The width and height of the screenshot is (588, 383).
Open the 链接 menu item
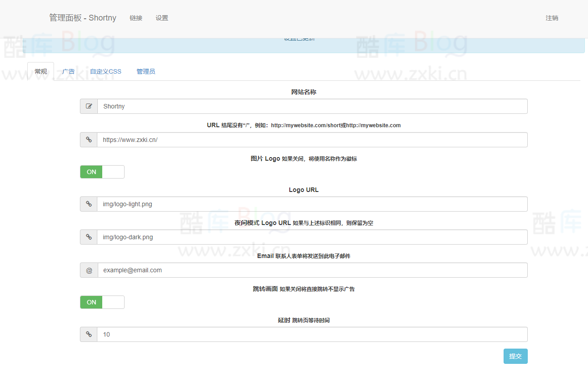136,18
